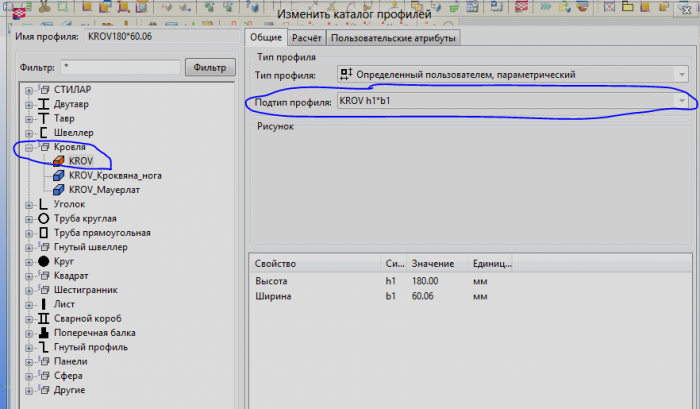
Task: Select the Квадрат tree item
Action: 71,275
